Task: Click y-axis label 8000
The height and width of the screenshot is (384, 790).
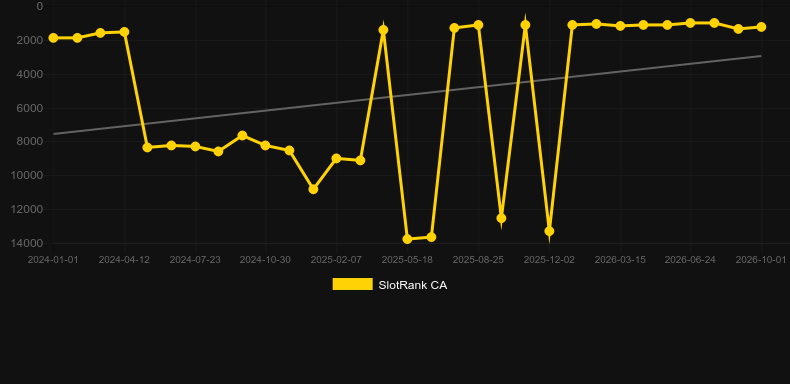Action: pyautogui.click(x=30, y=142)
